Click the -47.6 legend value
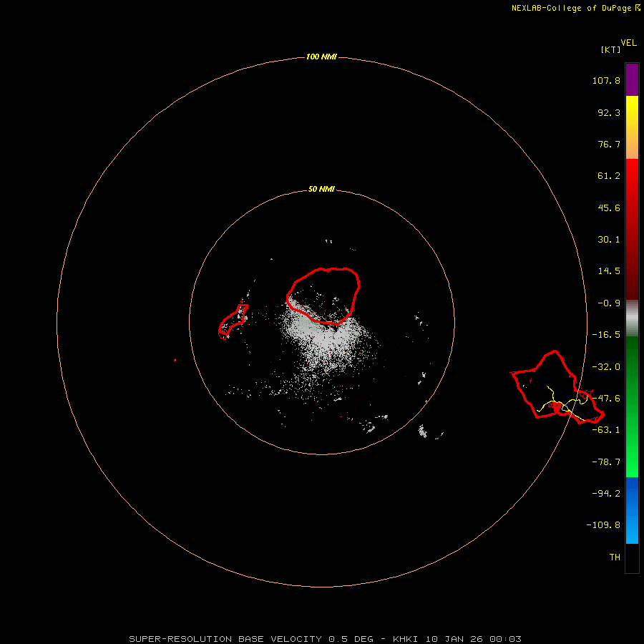The width and height of the screenshot is (644, 644). click(x=606, y=399)
